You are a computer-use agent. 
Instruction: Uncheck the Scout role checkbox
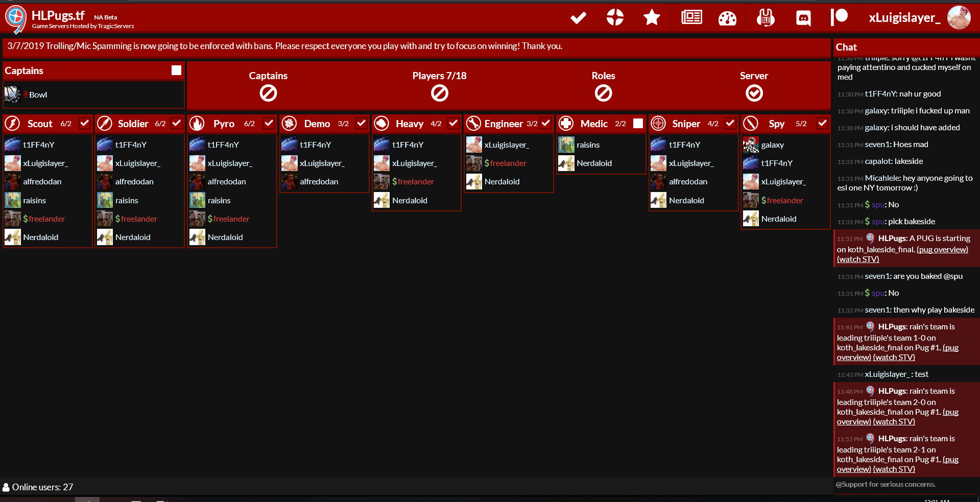point(85,123)
